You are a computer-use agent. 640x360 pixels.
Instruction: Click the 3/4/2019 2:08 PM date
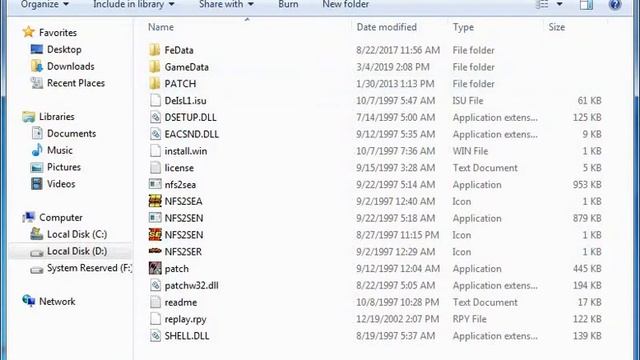coord(393,67)
